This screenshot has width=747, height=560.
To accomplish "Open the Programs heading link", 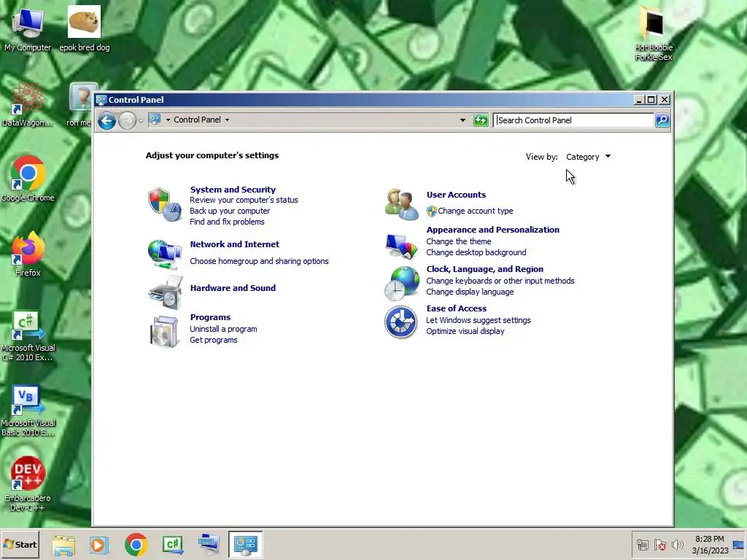I will coord(210,317).
